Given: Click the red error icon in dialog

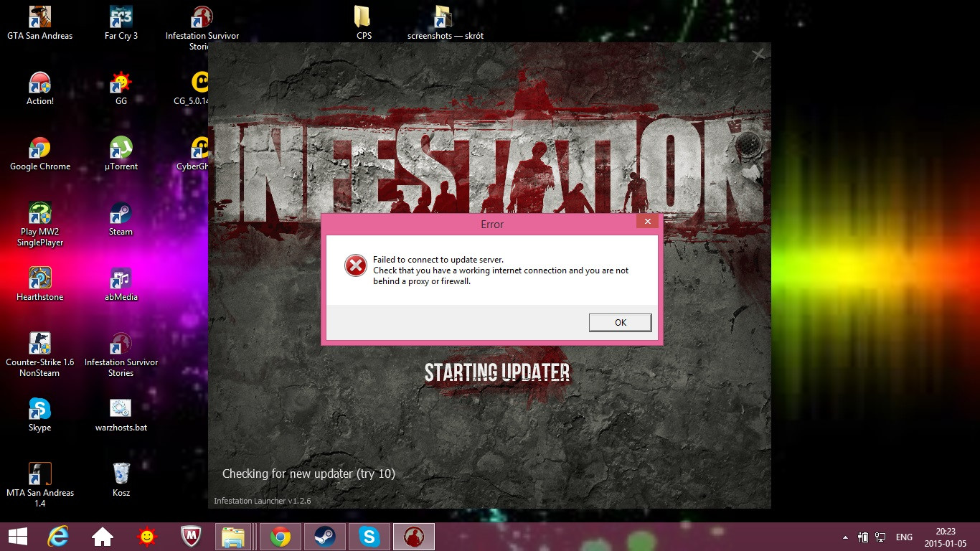Looking at the screenshot, I should 355,265.
